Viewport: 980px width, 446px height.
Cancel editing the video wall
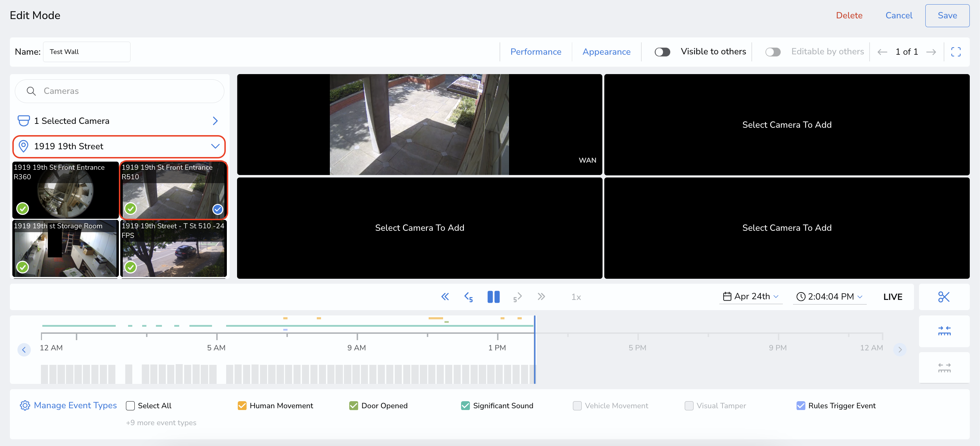[899, 15]
